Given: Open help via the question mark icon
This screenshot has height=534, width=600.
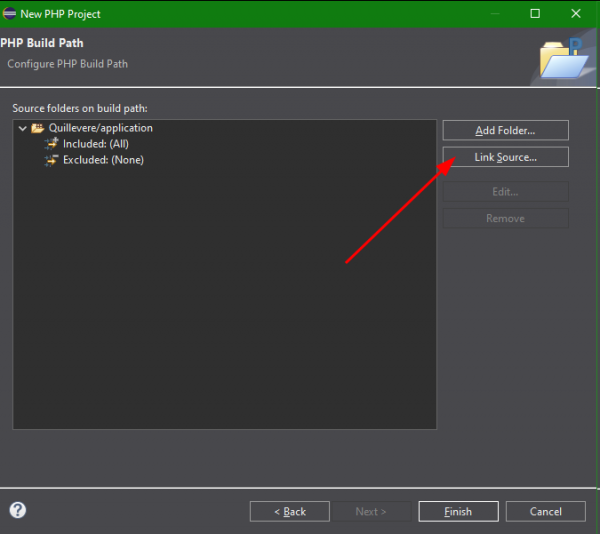Looking at the screenshot, I should pos(17,510).
